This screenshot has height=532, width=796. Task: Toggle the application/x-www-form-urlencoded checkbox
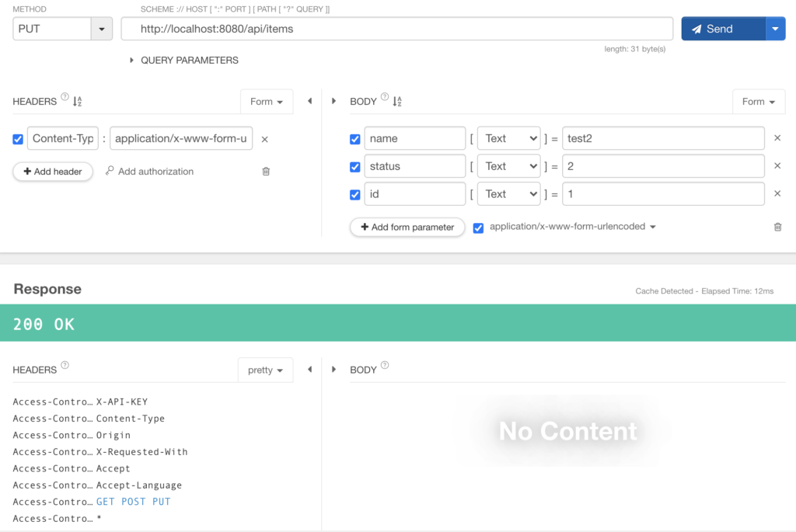(478, 228)
